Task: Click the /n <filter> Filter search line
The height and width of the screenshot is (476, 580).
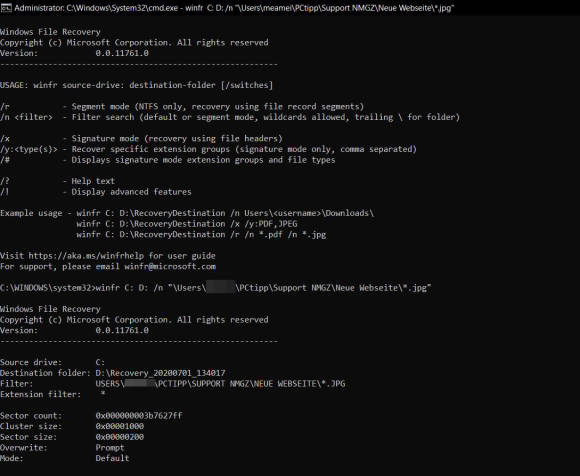Action: tap(230, 117)
